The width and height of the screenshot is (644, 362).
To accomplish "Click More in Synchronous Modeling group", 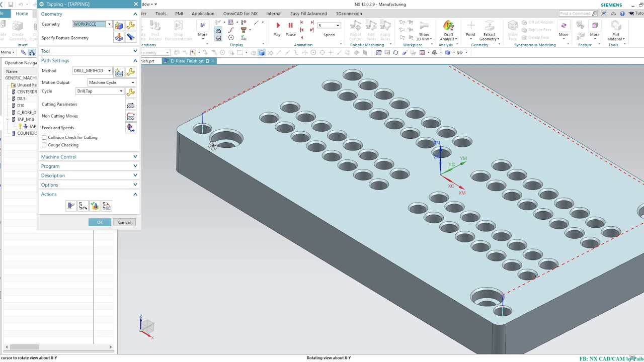I will [x=563, y=29].
